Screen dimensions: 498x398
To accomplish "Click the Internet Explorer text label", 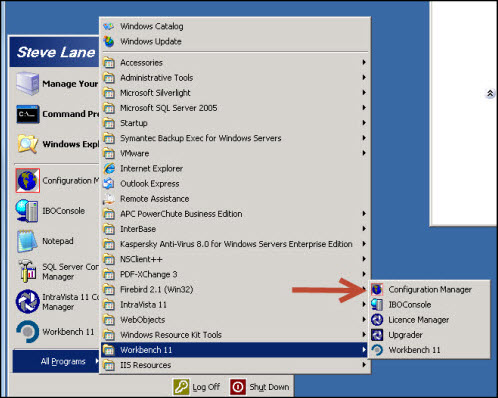I will coord(152,168).
